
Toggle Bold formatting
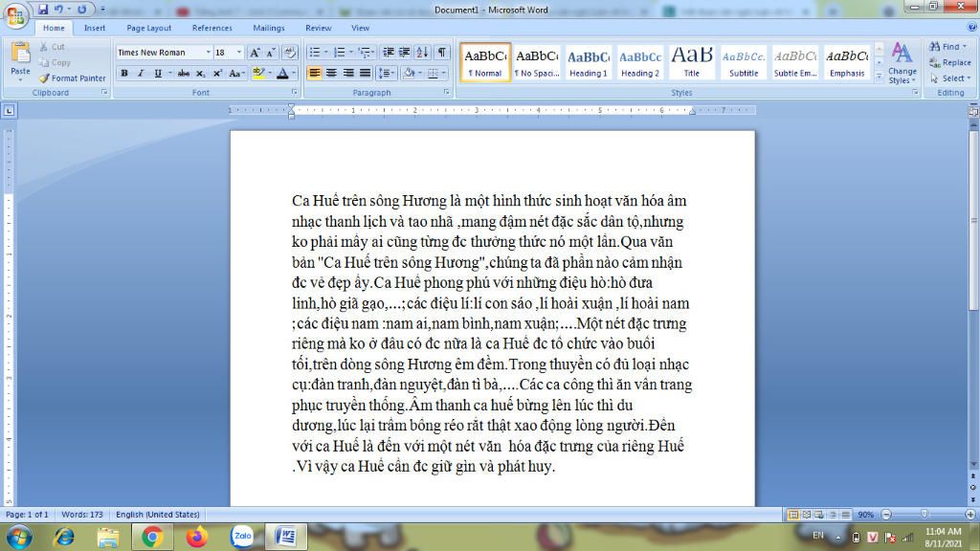pyautogui.click(x=124, y=73)
